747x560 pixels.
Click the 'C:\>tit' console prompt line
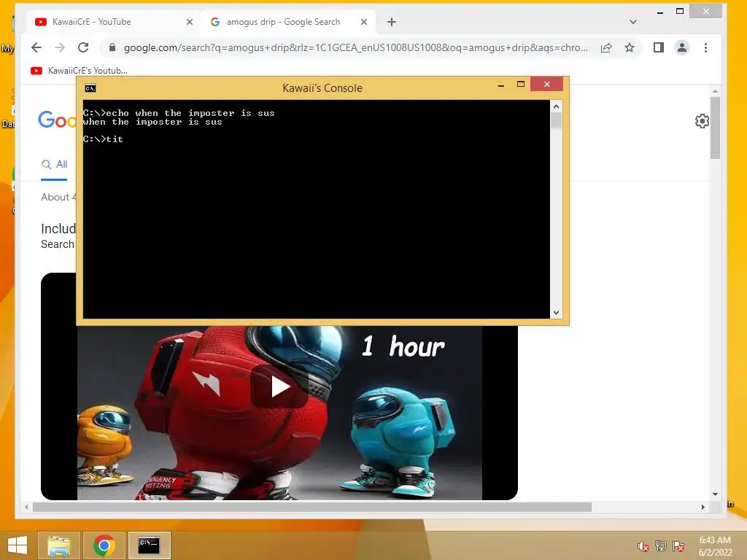[103, 139]
